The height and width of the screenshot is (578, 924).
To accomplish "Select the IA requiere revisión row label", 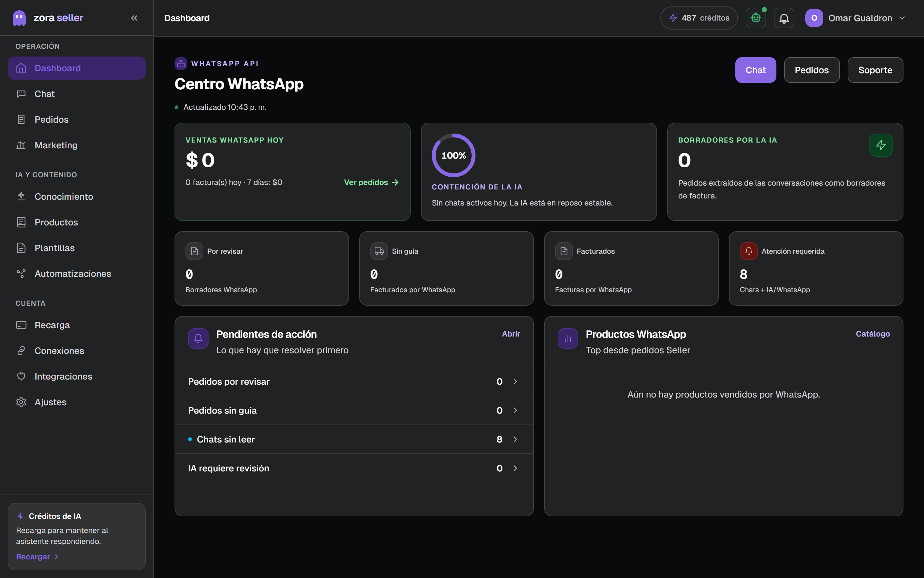I will [228, 468].
